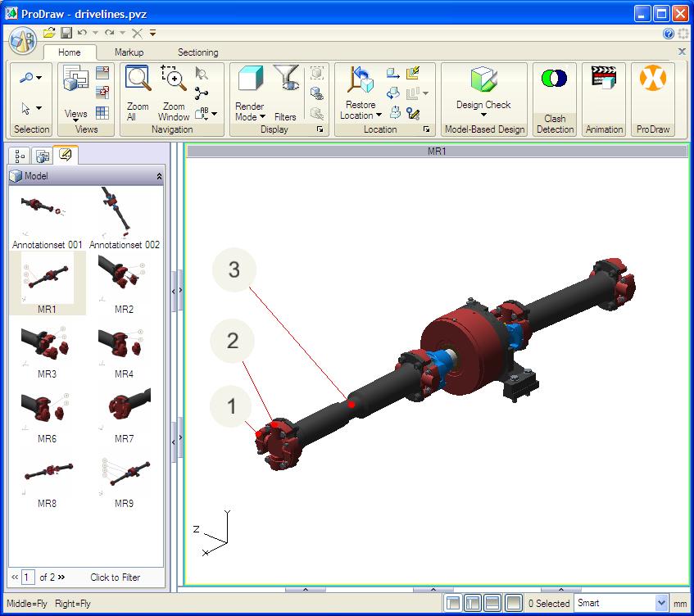Switch to the Sectioning ribbon tab
The height and width of the screenshot is (616, 694).
point(197,52)
